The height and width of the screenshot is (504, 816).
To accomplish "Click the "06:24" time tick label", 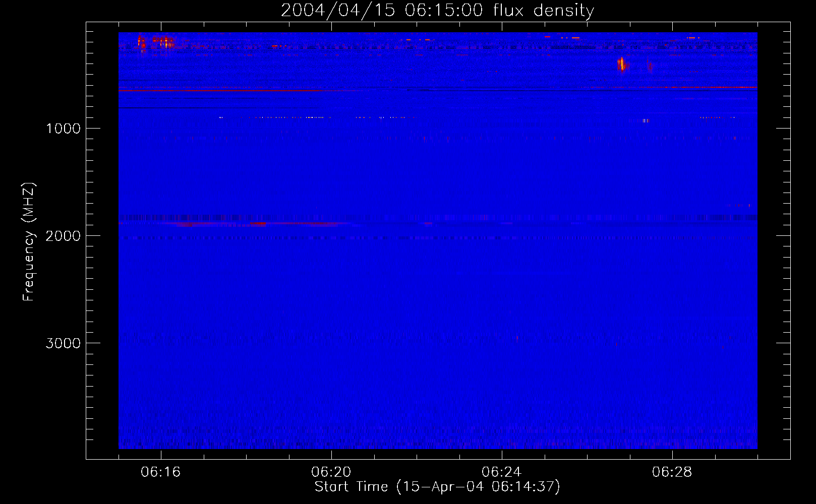I will pos(502,472).
